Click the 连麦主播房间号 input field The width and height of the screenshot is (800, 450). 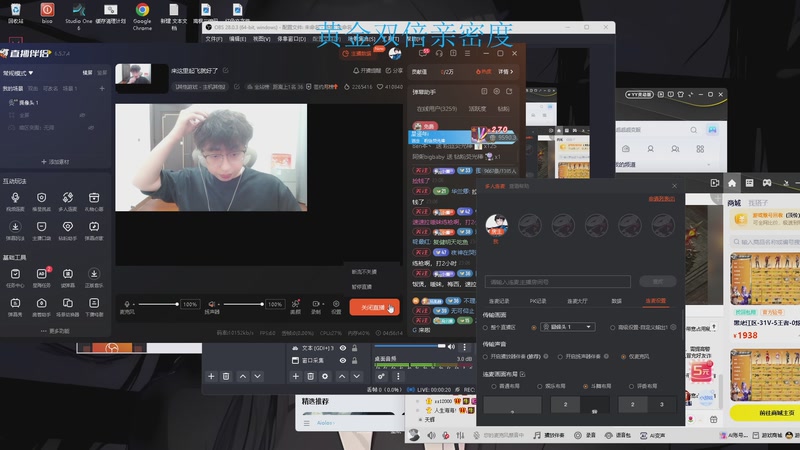(558, 282)
